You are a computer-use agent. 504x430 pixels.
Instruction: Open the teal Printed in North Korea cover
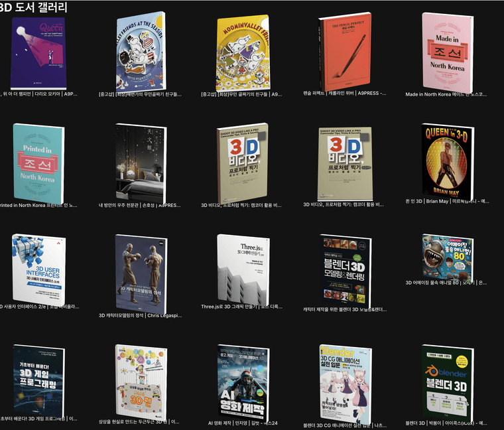pyautogui.click(x=39, y=163)
